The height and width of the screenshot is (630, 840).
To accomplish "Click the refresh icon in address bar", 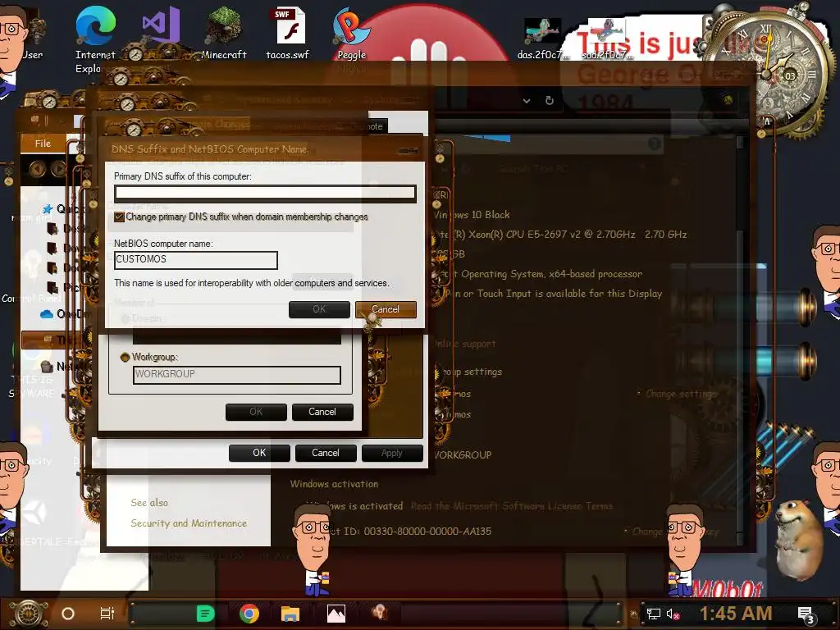I will (549, 100).
